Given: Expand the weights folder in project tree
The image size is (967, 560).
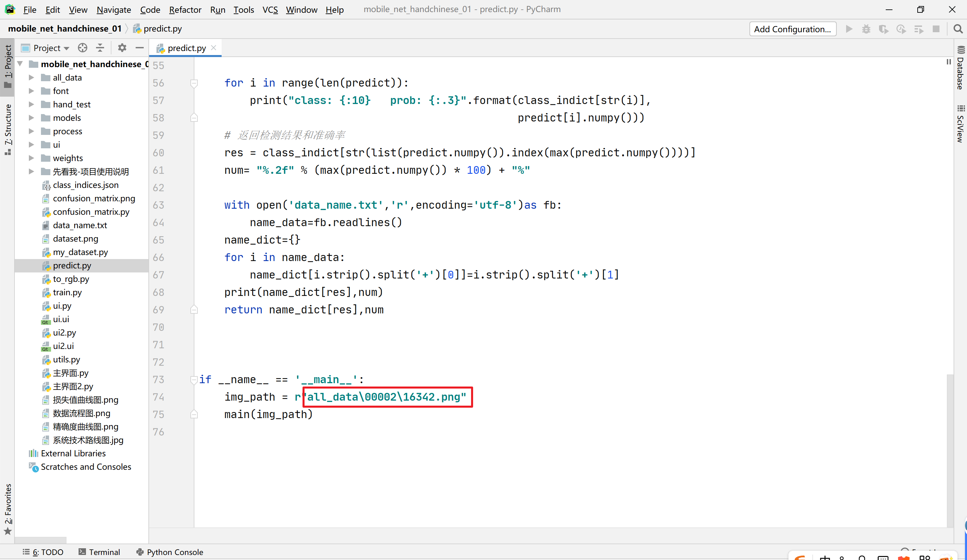Looking at the screenshot, I should click(x=32, y=158).
